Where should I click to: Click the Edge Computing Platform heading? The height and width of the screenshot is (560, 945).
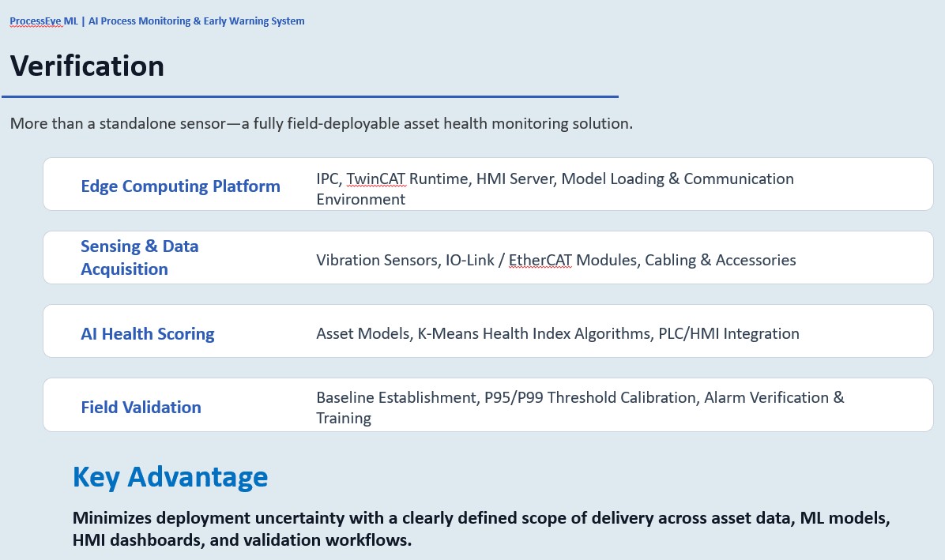click(180, 186)
